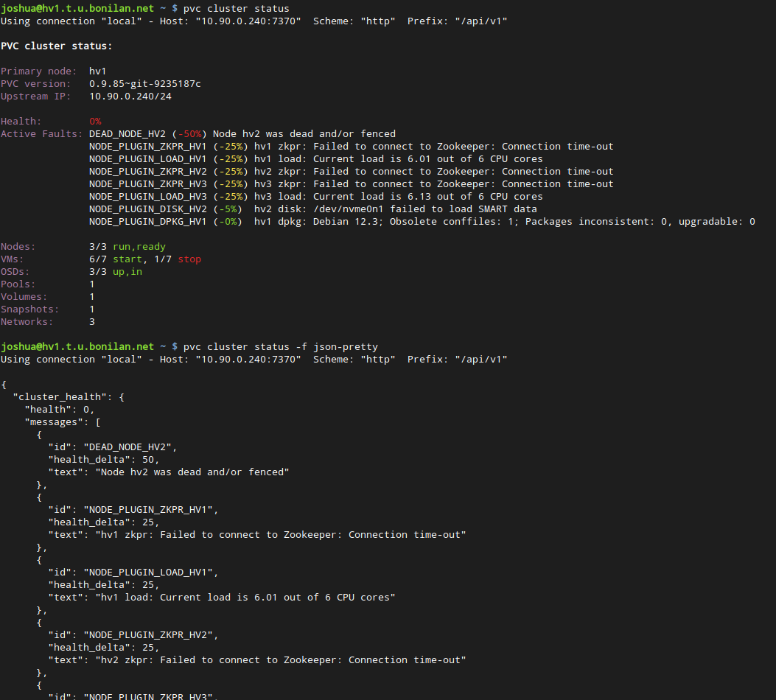Click the Upstream IP 10.90.0.240/24 address
Viewport: 776px width, 700px height.
click(x=129, y=96)
